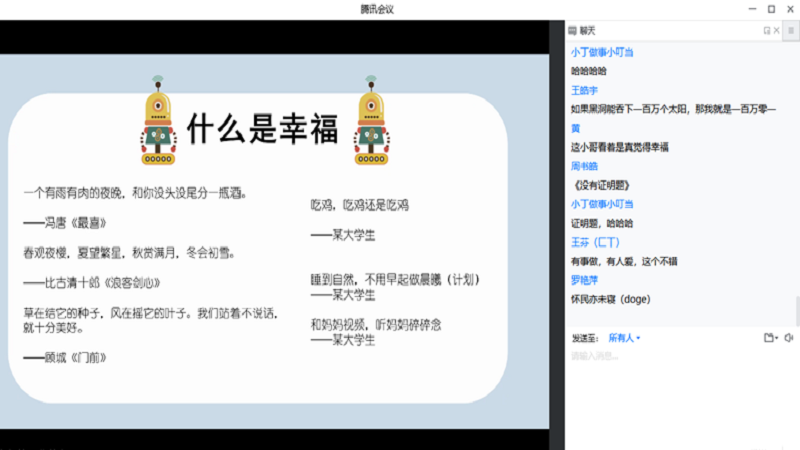The width and height of the screenshot is (800, 450).
Task: Click message about 黑洞 and 一百万个太阳
Action: click(673, 109)
